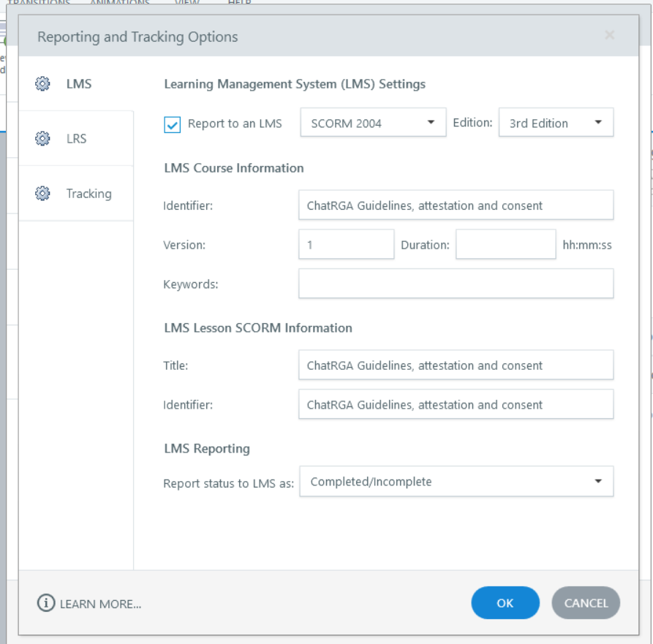Image resolution: width=653 pixels, height=644 pixels.
Task: Uncheck the Report to an LMS checkbox
Action: coord(173,124)
